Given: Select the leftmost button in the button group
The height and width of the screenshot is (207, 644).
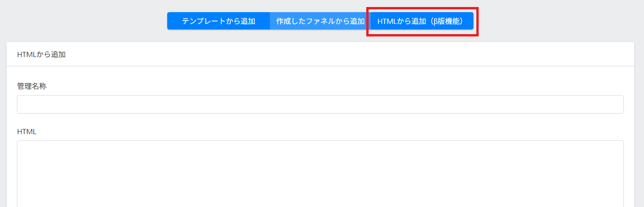Looking at the screenshot, I should click(218, 21).
